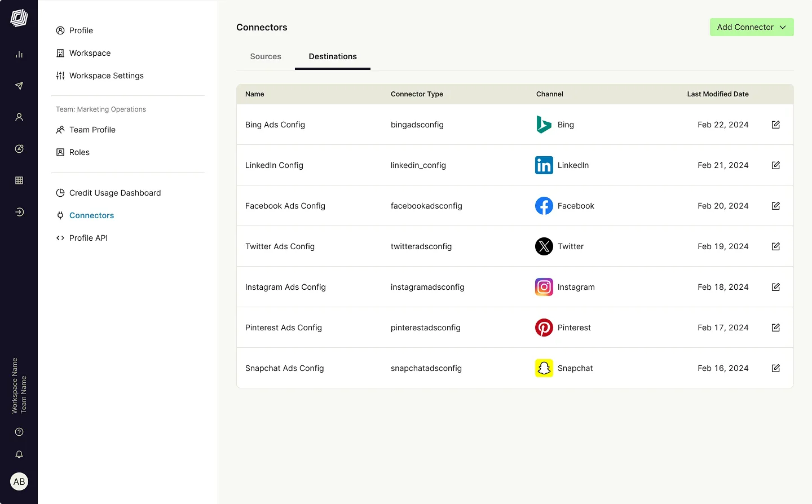This screenshot has width=812, height=504.
Task: Open Workspace Settings in the menu
Action: [106, 76]
